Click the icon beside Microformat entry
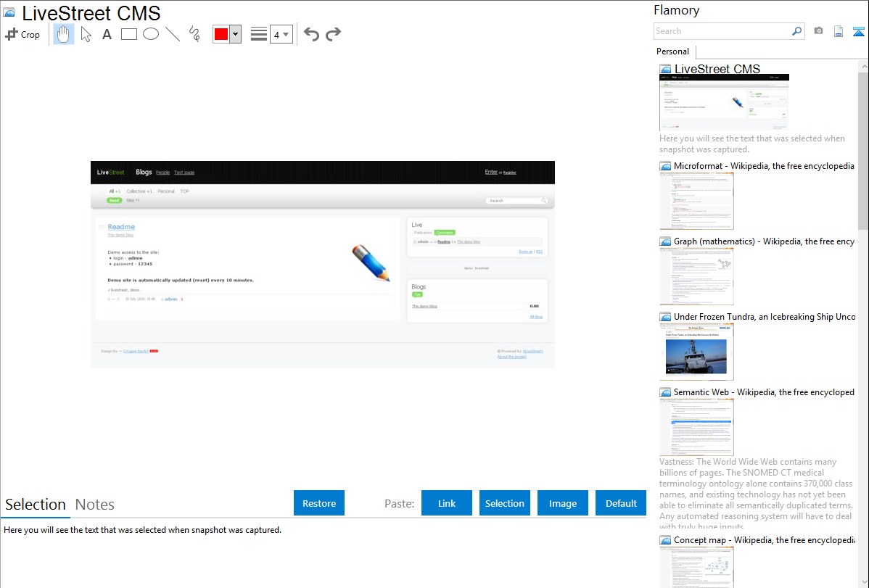 tap(666, 166)
